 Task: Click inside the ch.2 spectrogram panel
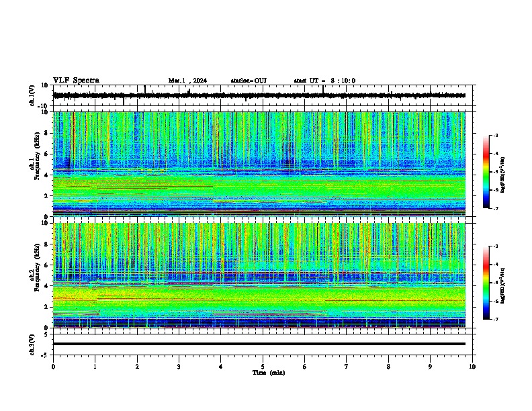point(259,275)
